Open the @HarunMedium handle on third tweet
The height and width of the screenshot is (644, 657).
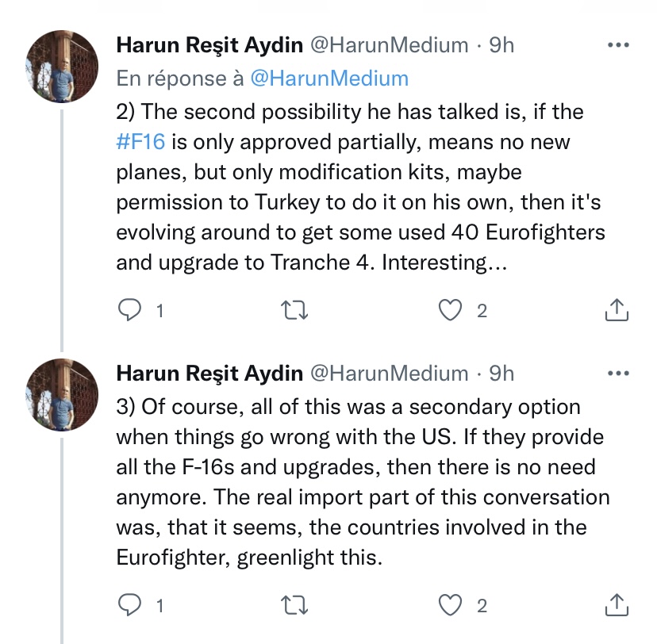pos(387,372)
